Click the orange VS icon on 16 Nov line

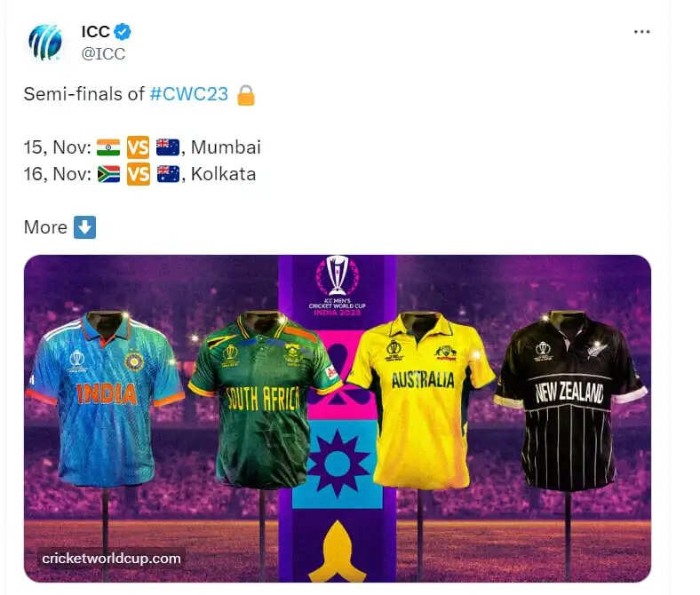point(138,174)
